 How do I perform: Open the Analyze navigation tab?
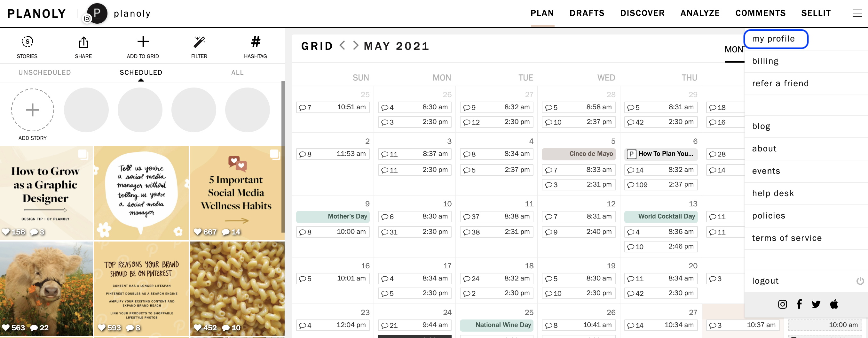[x=699, y=13]
